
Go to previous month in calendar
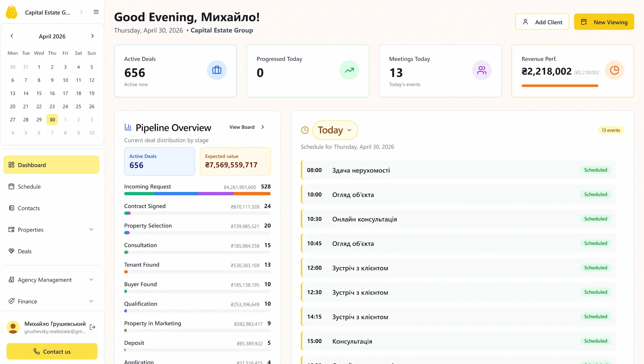(12, 36)
